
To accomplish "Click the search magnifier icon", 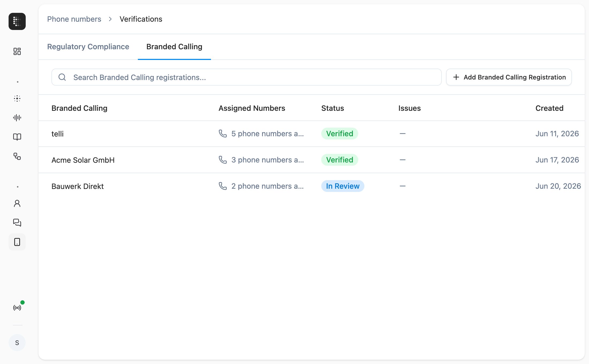I will [x=62, y=77].
